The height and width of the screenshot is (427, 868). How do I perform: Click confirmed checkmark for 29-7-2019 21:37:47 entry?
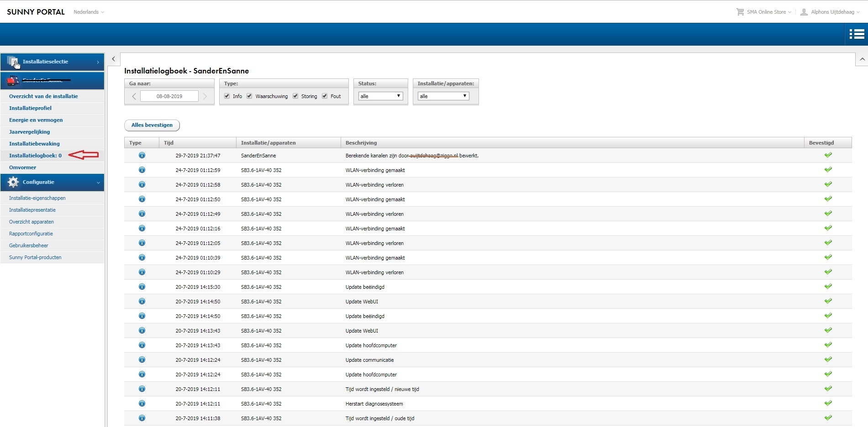tap(828, 155)
